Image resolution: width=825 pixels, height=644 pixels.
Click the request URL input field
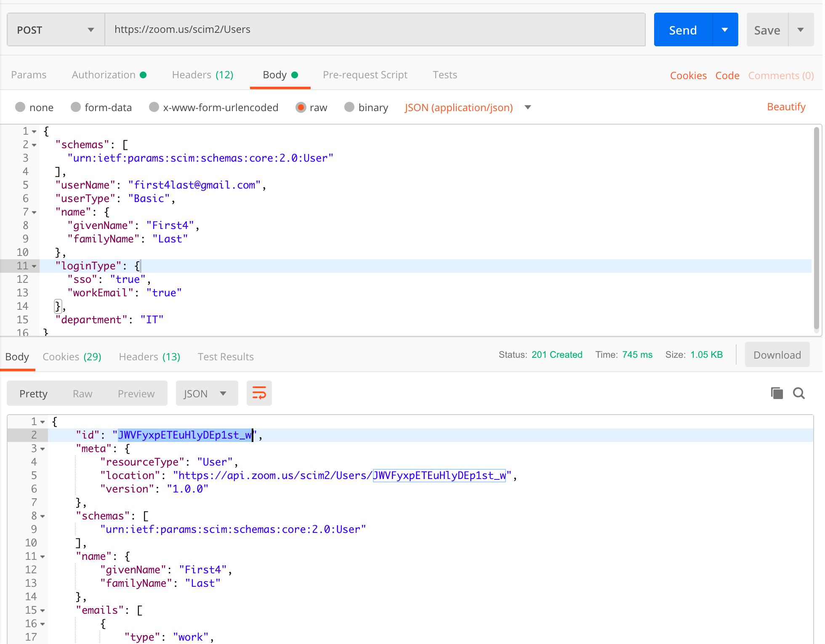375,29
